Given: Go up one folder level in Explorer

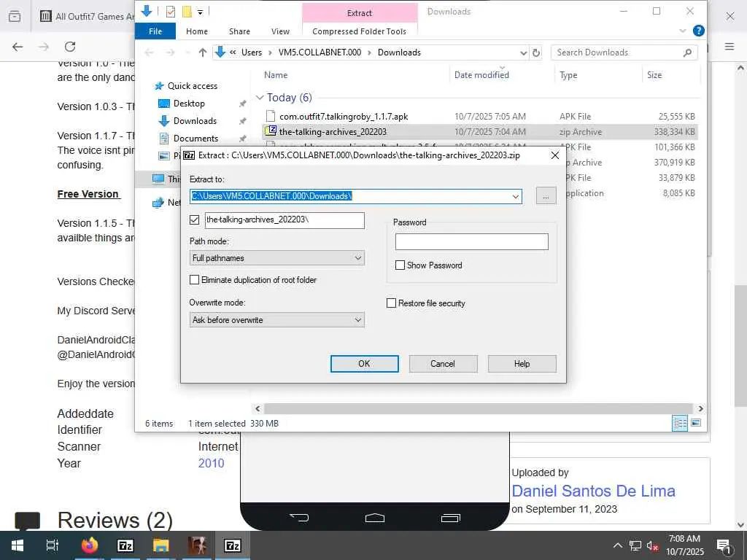Looking at the screenshot, I should [x=203, y=52].
